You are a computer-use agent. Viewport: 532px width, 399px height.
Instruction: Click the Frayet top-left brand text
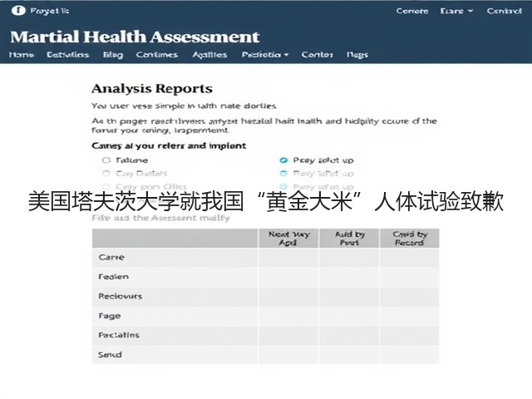coord(50,11)
